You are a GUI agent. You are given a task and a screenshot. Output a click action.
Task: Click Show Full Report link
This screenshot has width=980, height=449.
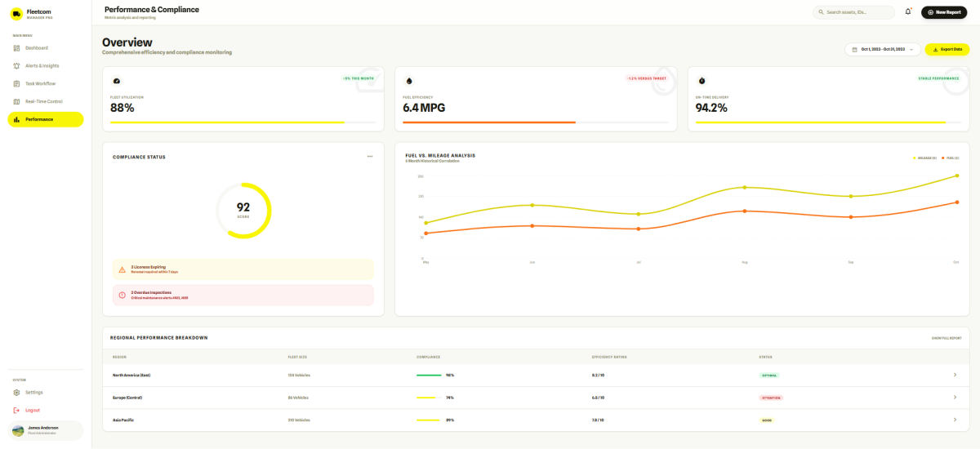click(x=947, y=338)
